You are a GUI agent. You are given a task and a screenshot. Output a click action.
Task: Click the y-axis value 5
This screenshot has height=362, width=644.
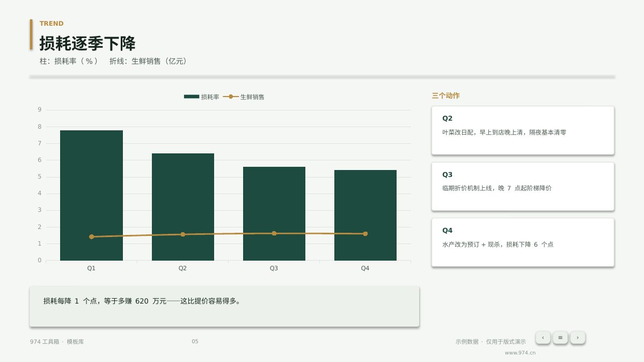39,177
